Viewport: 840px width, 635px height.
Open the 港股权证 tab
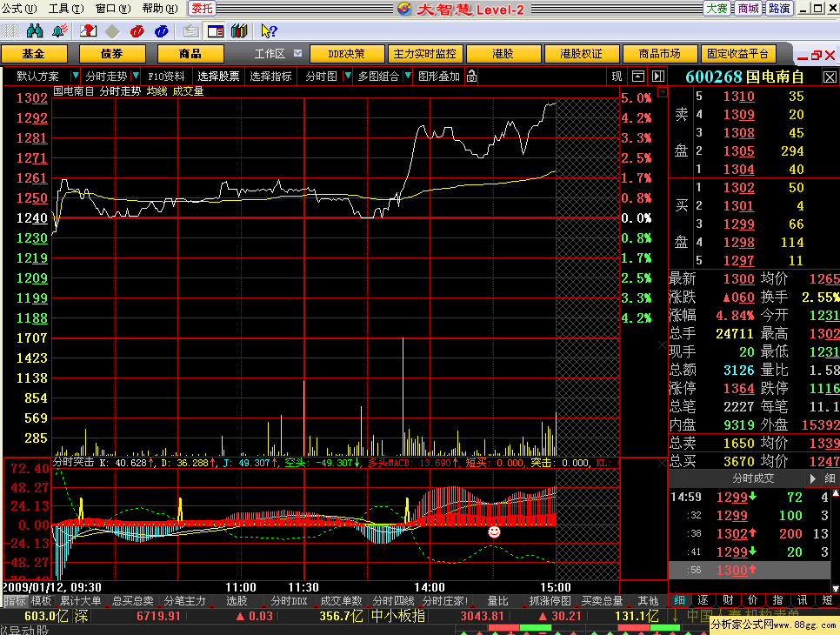581,54
